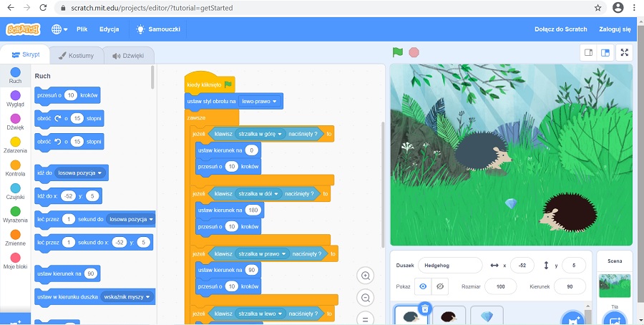The width and height of the screenshot is (644, 325).
Task: Click the przesuń o 10 kroków palette block
Action: point(67,95)
